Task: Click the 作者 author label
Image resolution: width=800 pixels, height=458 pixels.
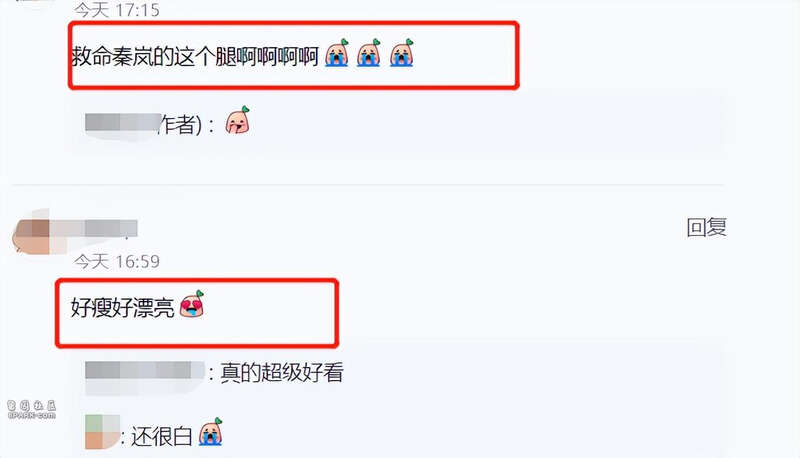Action: coord(178,124)
